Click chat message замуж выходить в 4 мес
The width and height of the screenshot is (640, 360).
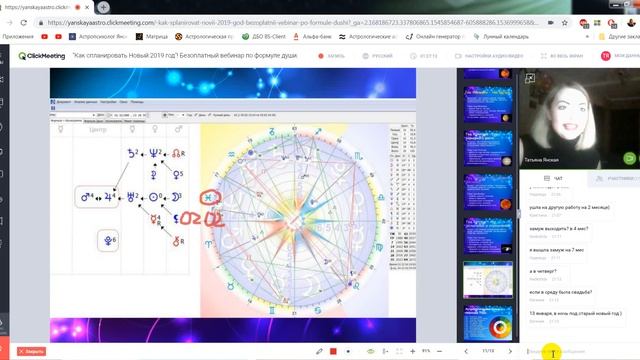(559, 229)
